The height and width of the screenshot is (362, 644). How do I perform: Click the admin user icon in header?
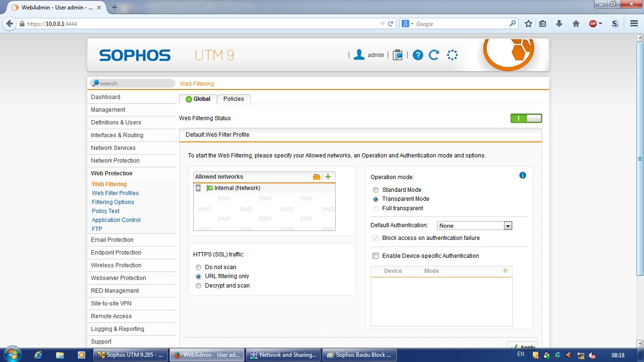pyautogui.click(x=359, y=55)
